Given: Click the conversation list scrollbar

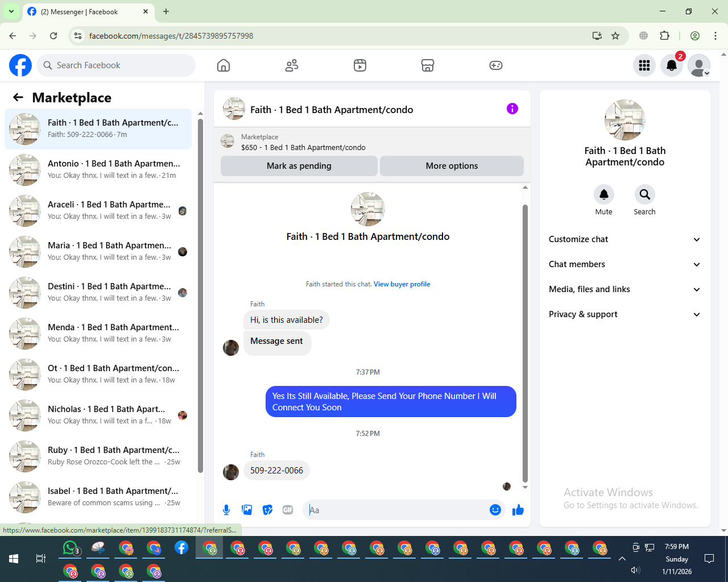Looking at the screenshot, I should pos(200,296).
